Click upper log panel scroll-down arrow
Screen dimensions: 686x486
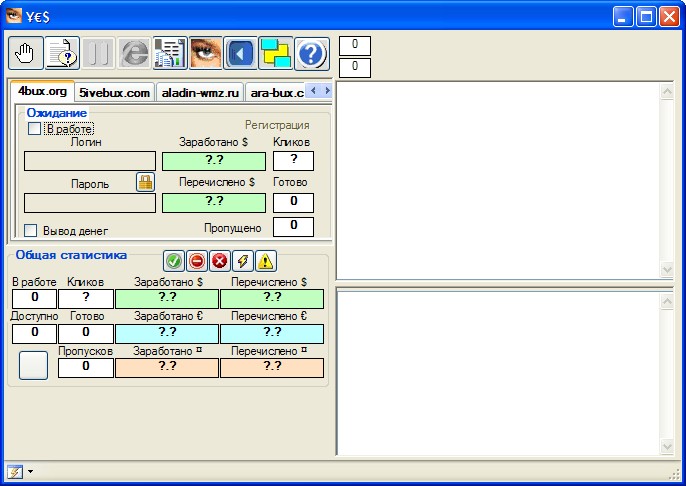(667, 270)
